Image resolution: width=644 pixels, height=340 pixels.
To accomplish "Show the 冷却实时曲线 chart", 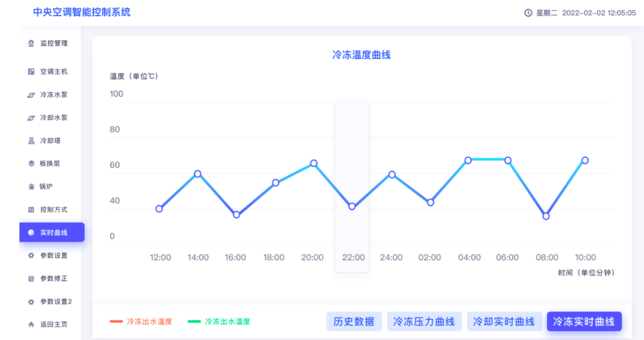I will click(x=504, y=322).
